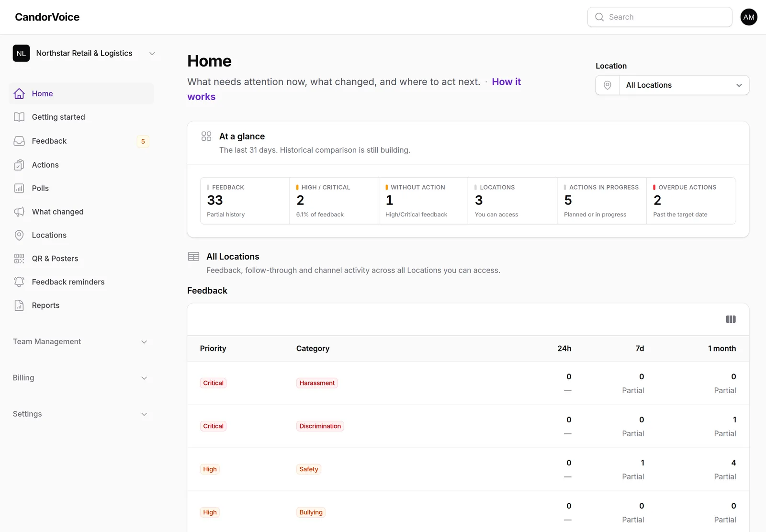Click the Bullying category tag
Image resolution: width=766 pixels, height=532 pixels.
point(311,513)
